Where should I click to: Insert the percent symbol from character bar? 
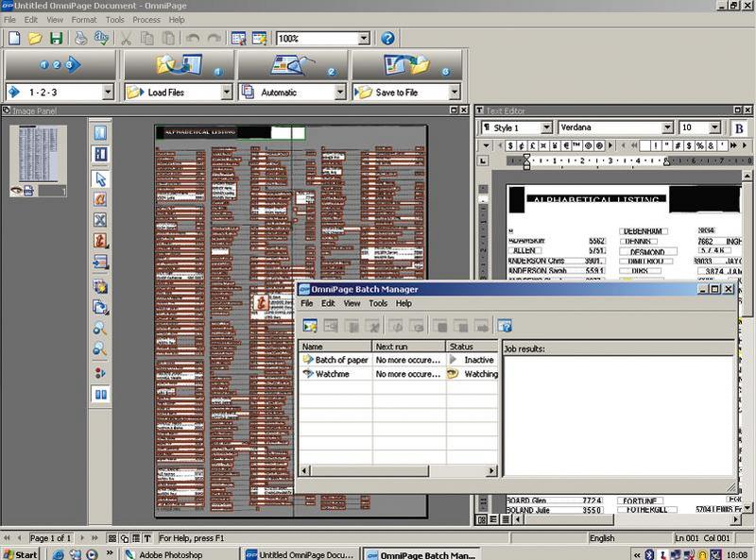coord(699,145)
